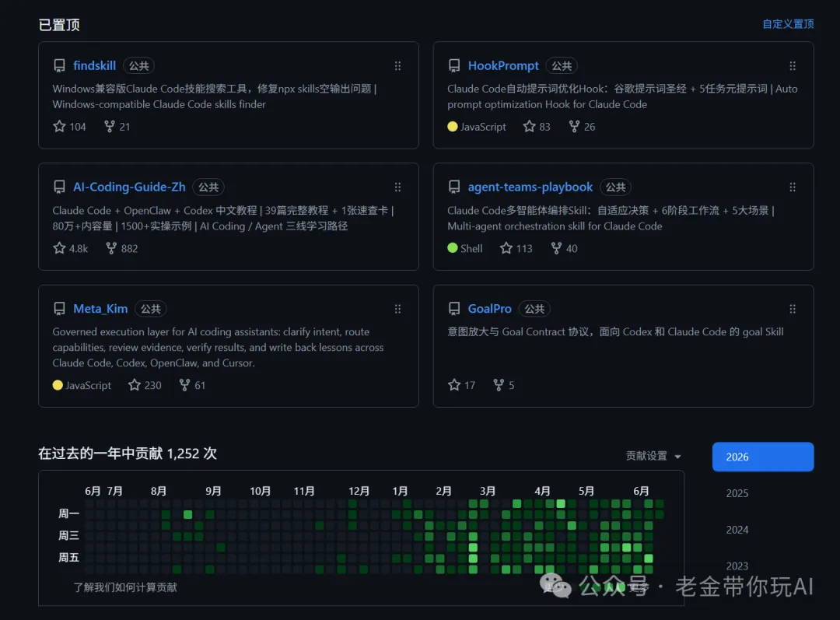Click the 在过去的一年中贡献 1,252 次 heading
This screenshot has width=840, height=620.
(128, 454)
